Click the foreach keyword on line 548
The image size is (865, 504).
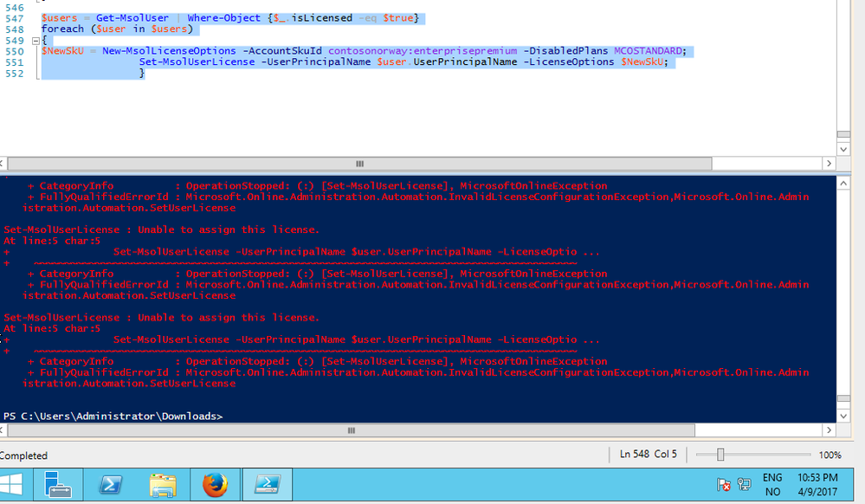pyautogui.click(x=62, y=29)
